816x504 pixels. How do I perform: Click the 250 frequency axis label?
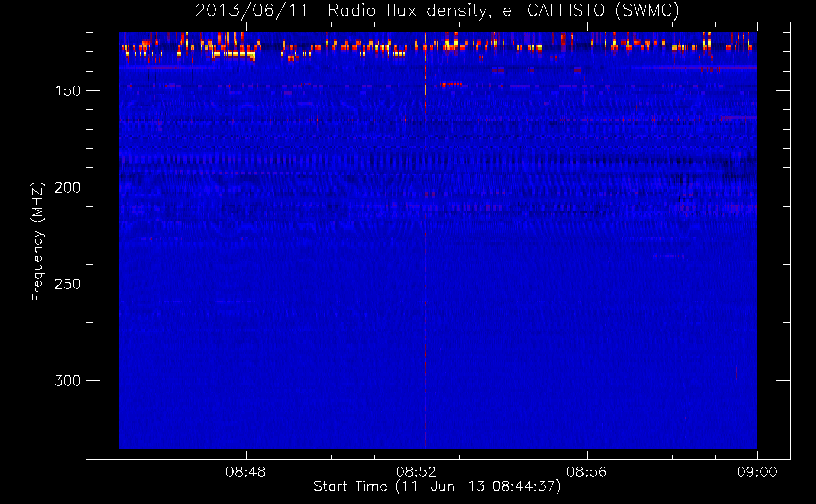click(68, 284)
